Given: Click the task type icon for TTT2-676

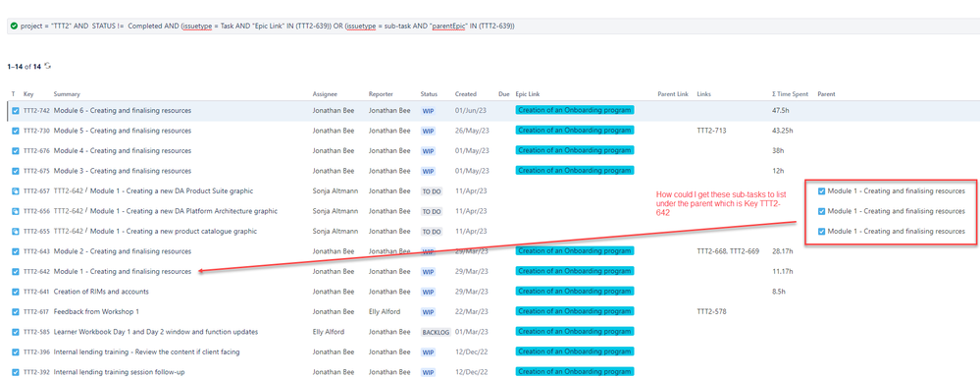Looking at the screenshot, I should 16,151.
